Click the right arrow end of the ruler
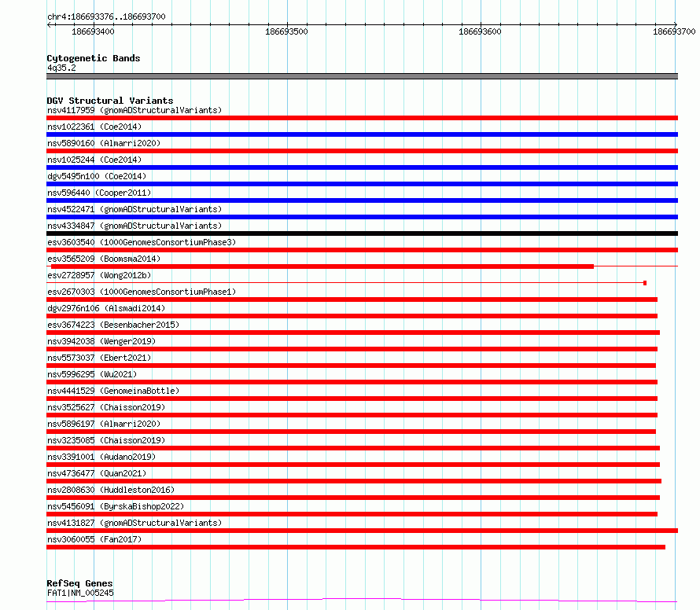This screenshot has height=610, width=700. [676, 24]
